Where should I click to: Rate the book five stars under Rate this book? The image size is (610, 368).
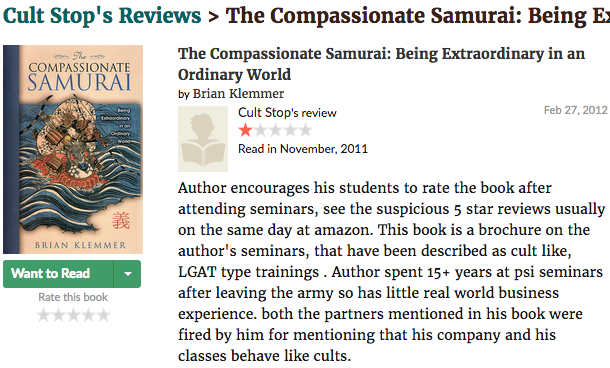[x=103, y=315]
